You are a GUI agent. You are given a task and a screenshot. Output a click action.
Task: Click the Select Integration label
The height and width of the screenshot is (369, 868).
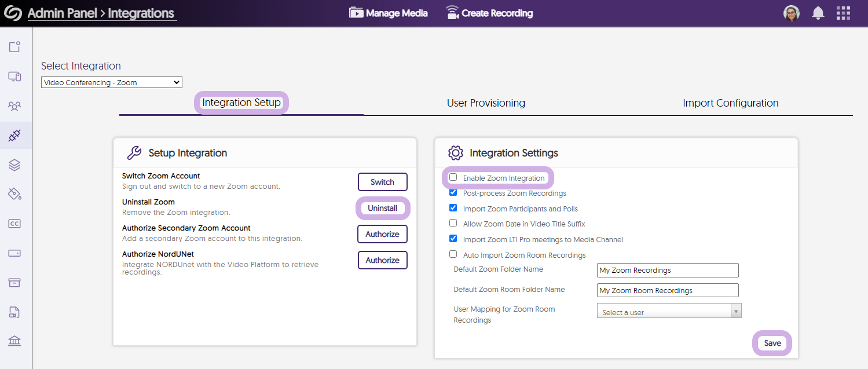click(x=81, y=66)
